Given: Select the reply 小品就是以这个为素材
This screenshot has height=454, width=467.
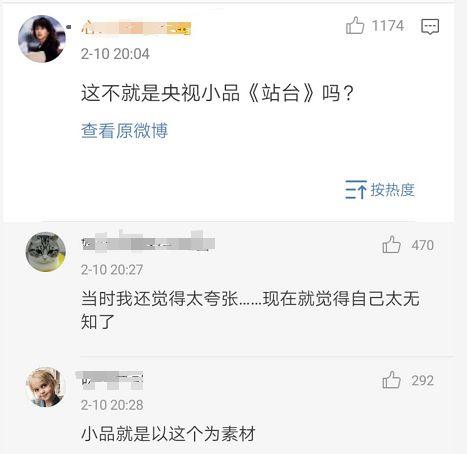Looking at the screenshot, I should 168,434.
